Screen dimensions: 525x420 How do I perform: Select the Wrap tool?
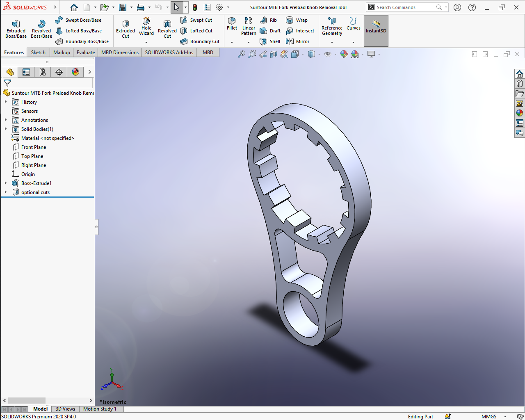click(x=297, y=20)
